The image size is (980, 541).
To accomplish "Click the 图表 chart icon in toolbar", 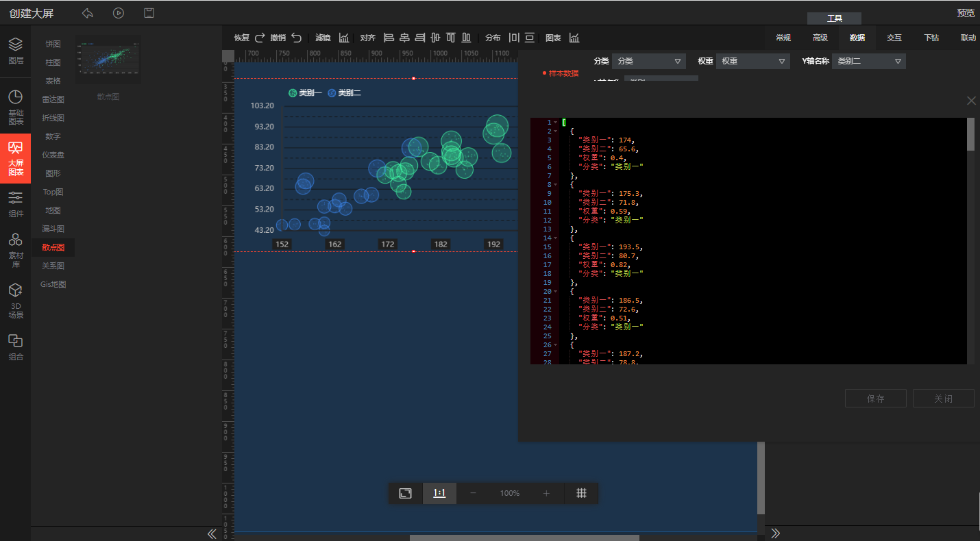I will coord(574,38).
